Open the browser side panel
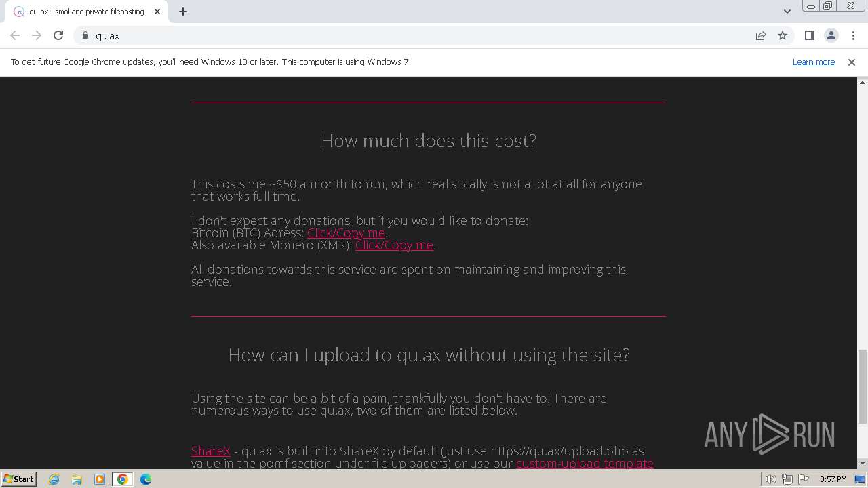Viewport: 868px width, 488px height. 809,35
